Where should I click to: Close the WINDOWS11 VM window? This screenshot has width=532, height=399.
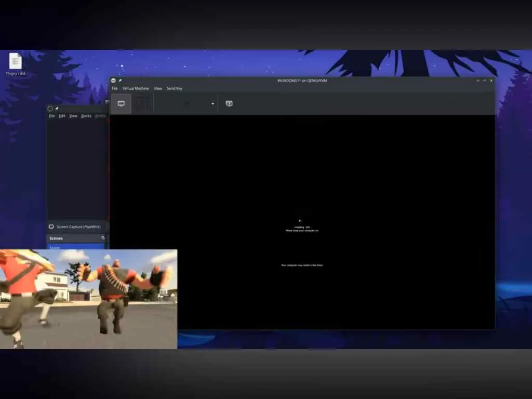[491, 81]
